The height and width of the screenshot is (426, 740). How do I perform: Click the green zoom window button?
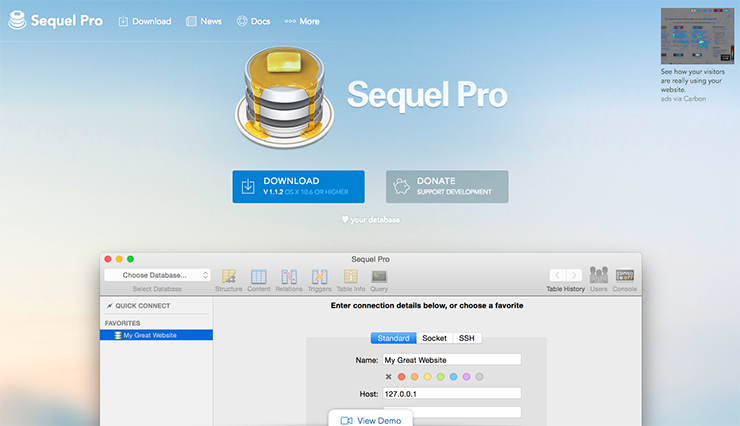click(x=130, y=259)
